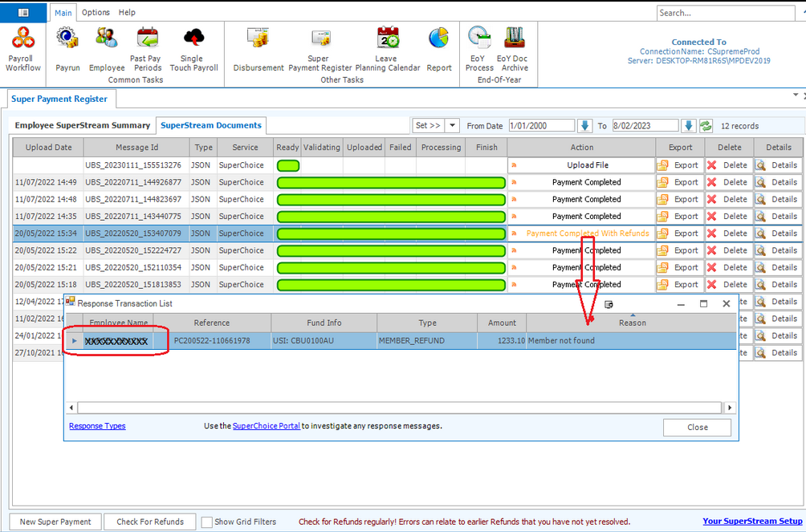This screenshot has width=806, height=532.
Task: Click the Search input field
Action: point(729,13)
